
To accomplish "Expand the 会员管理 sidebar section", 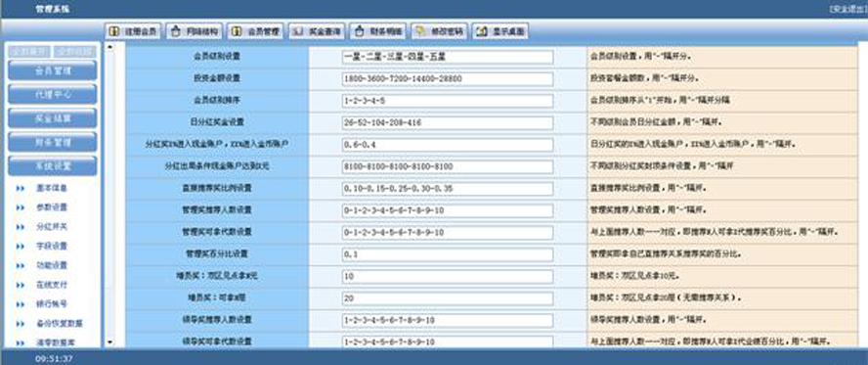I will point(53,70).
